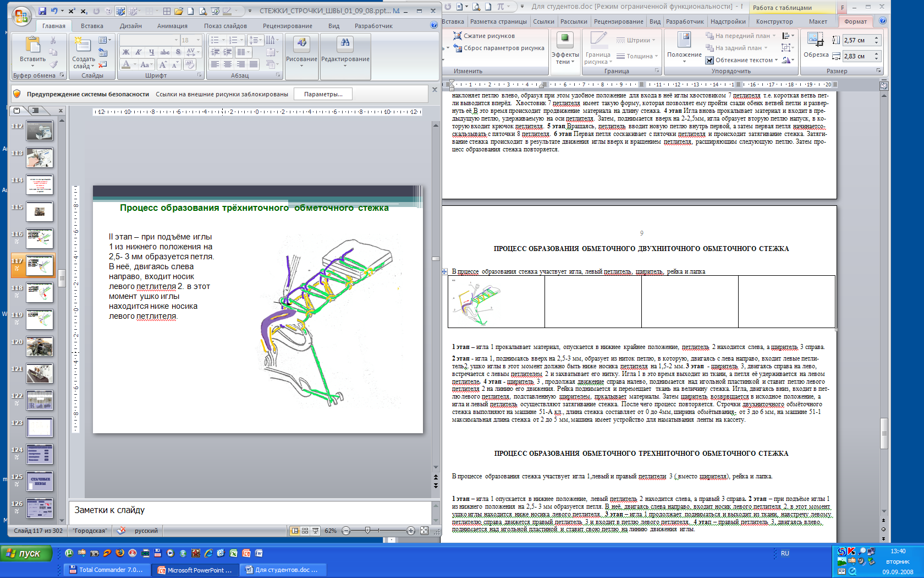Select slide 124 thumbnail
Image resolution: width=924 pixels, height=578 pixels.
(x=40, y=455)
